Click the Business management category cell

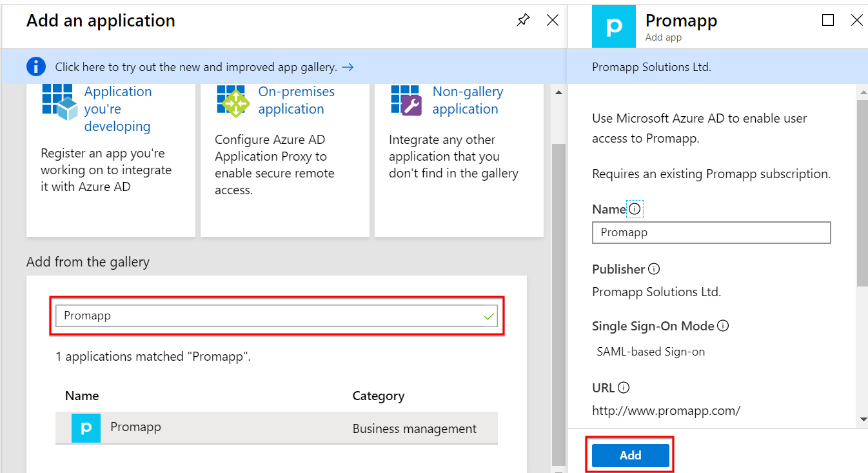(415, 428)
